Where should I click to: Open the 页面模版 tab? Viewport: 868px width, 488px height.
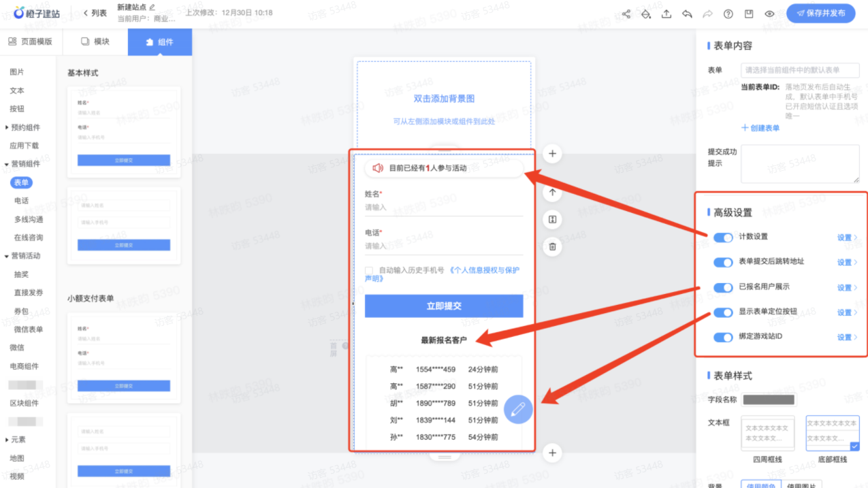[x=31, y=41]
